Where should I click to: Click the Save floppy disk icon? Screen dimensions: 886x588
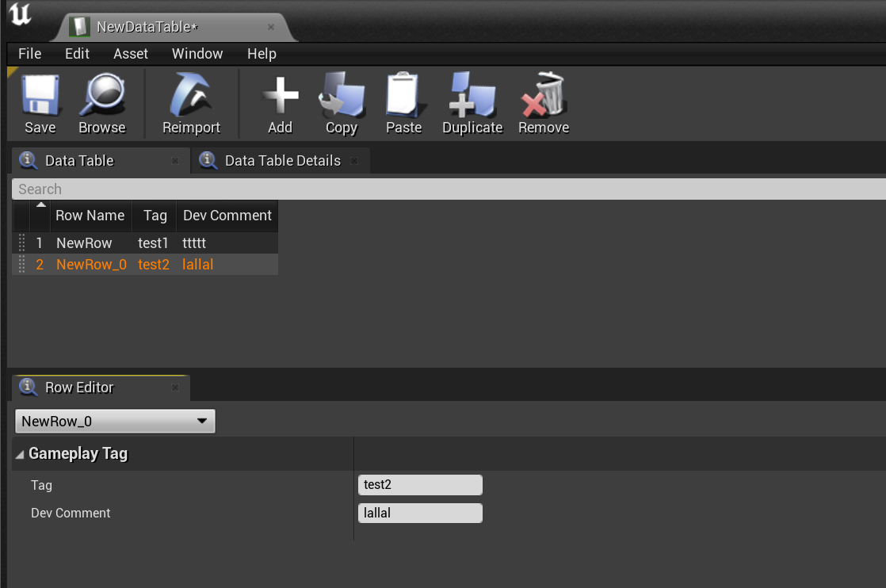(39, 95)
